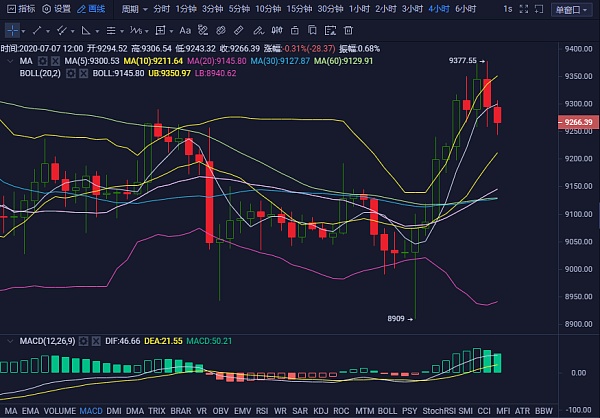The image size is (600, 418).
Task: Select the horizontal lines tool
Action: (x=111, y=30)
